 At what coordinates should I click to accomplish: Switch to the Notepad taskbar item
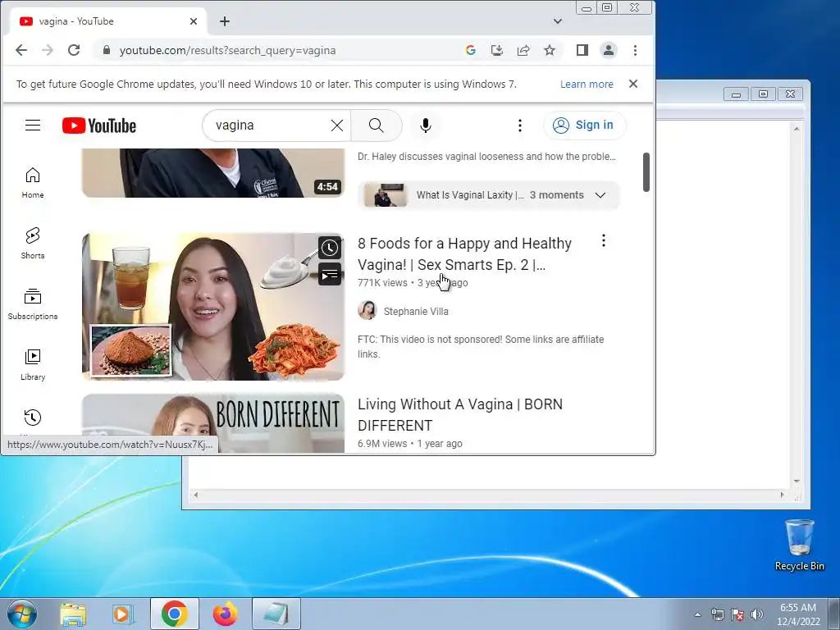tap(276, 614)
